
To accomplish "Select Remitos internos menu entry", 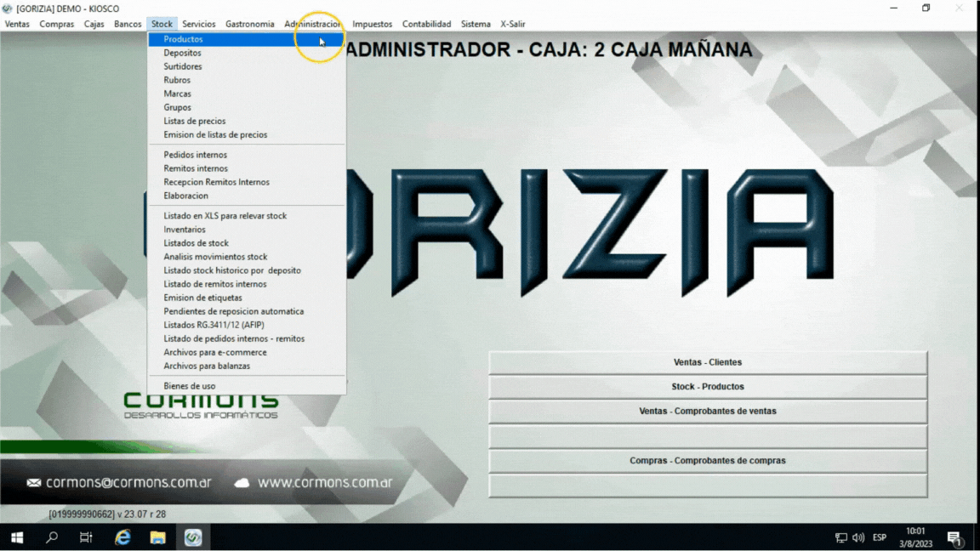I will (x=246, y=168).
